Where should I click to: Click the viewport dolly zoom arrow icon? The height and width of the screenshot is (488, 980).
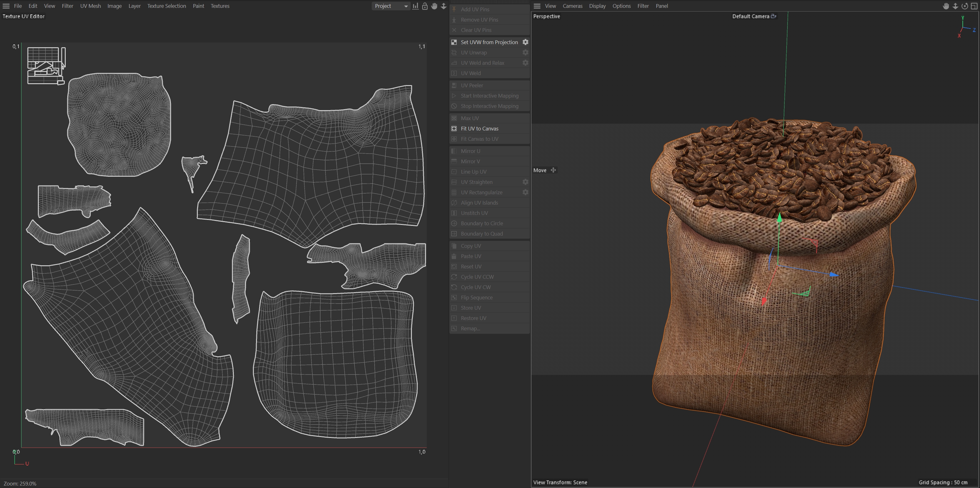tap(955, 6)
